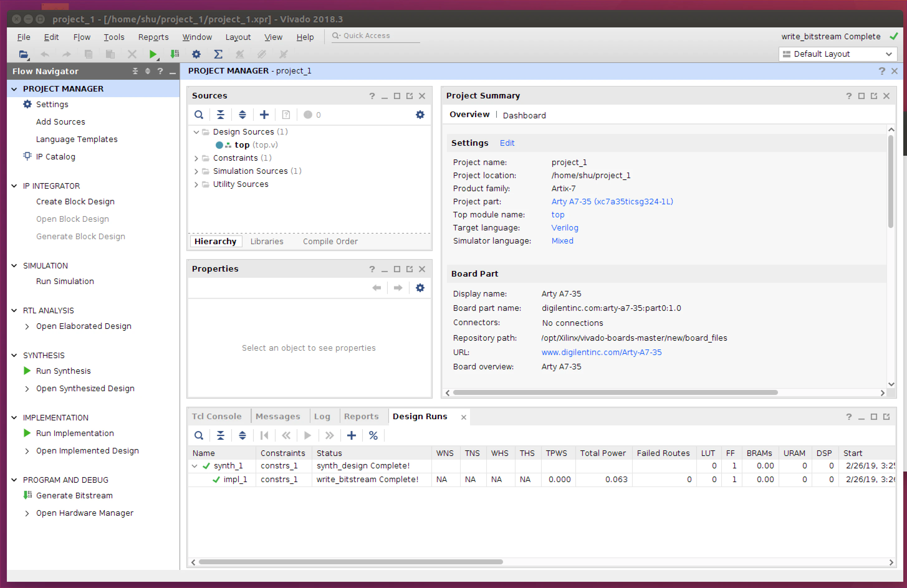Viewport: 907px width, 588px height.
Task: Click the Mixed simulator language link
Action: [x=562, y=241]
